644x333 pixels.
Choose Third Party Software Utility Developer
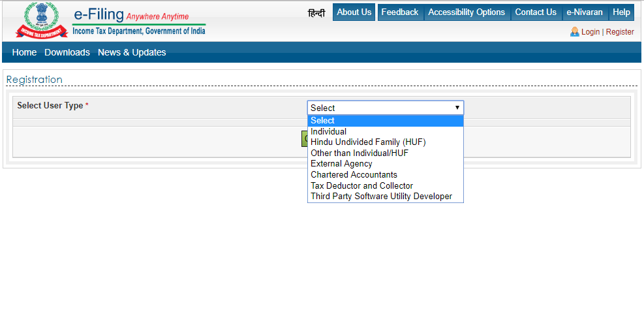386,197
